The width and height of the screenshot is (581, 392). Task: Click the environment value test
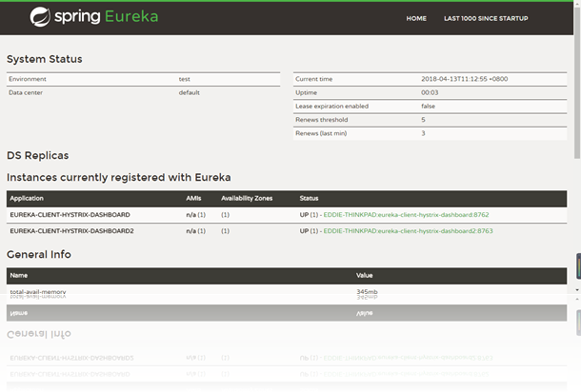coord(184,79)
